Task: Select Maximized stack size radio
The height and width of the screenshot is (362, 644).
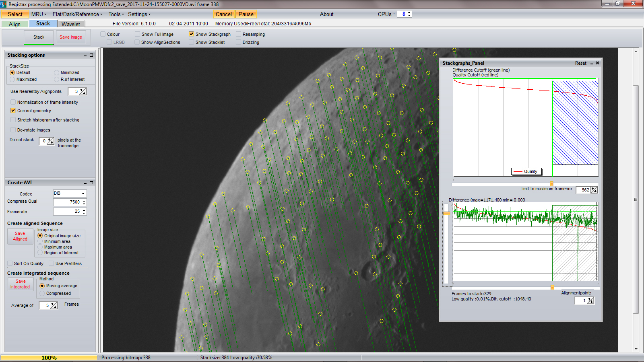Action: pyautogui.click(x=12, y=80)
